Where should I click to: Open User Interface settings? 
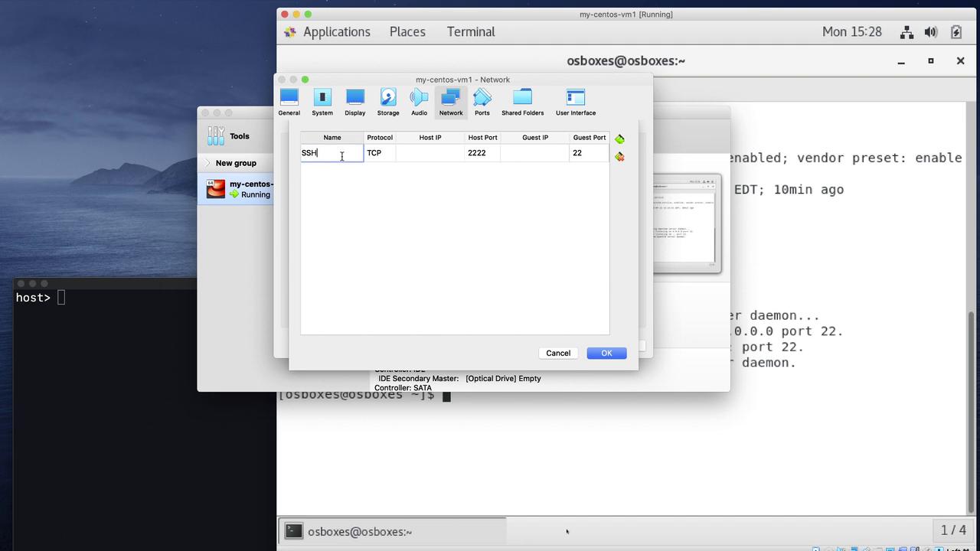coord(575,102)
